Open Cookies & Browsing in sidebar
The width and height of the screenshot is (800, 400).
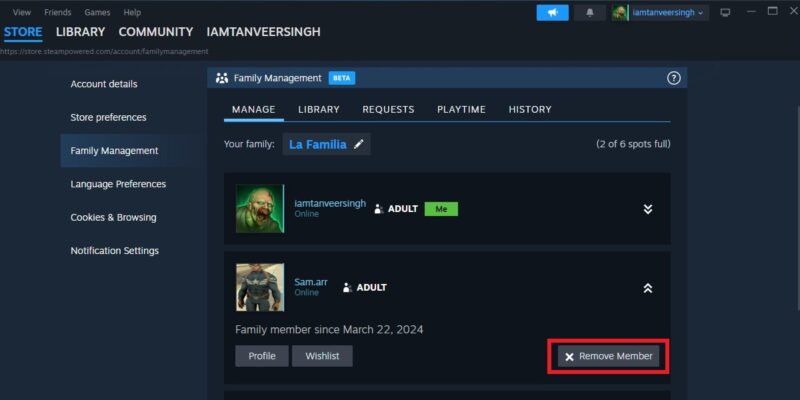pyautogui.click(x=113, y=217)
